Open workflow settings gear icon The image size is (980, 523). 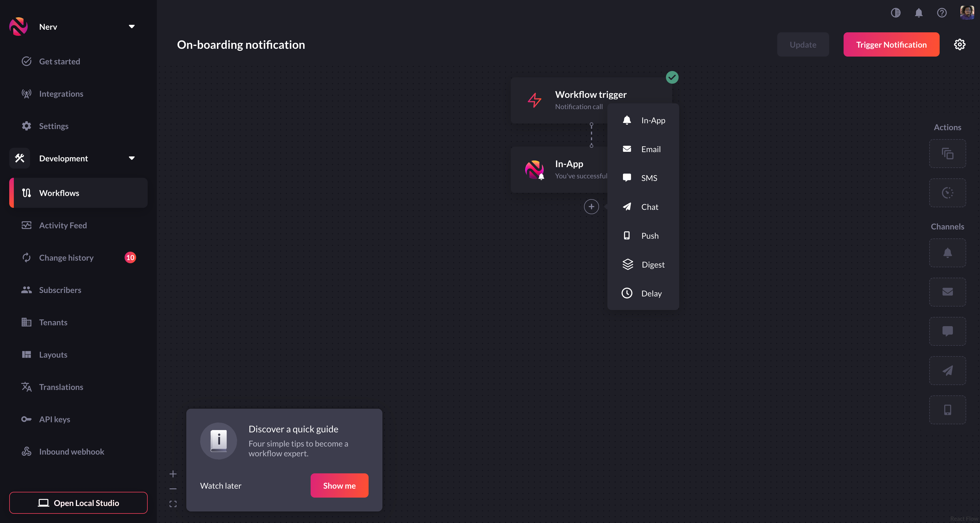(960, 44)
